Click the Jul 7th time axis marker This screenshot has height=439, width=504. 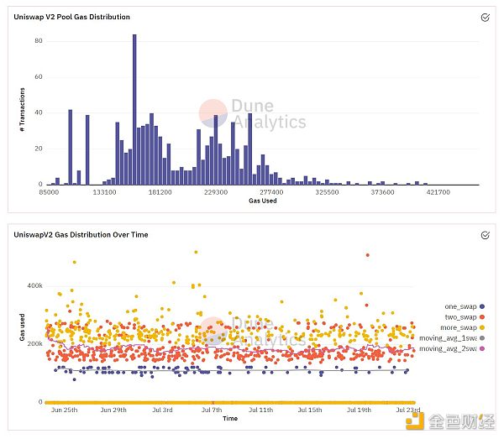[x=212, y=410]
